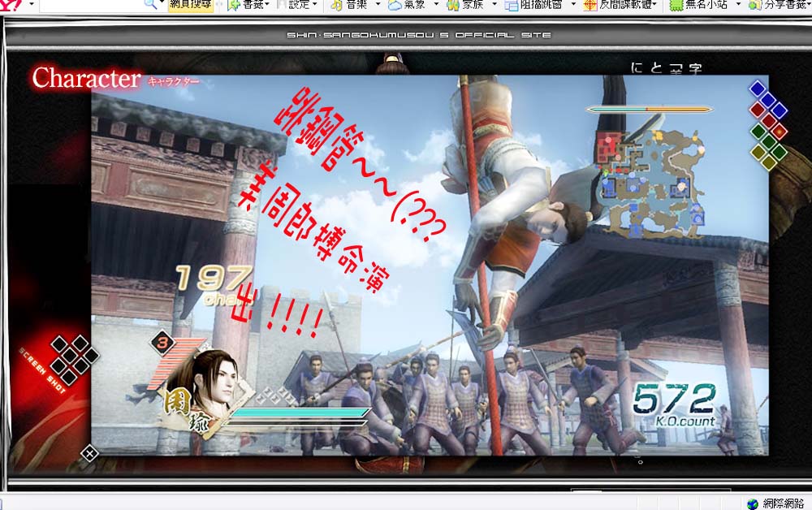Expand the 設定 dropdown arrow
The width and height of the screenshot is (812, 510).
tap(315, 4)
